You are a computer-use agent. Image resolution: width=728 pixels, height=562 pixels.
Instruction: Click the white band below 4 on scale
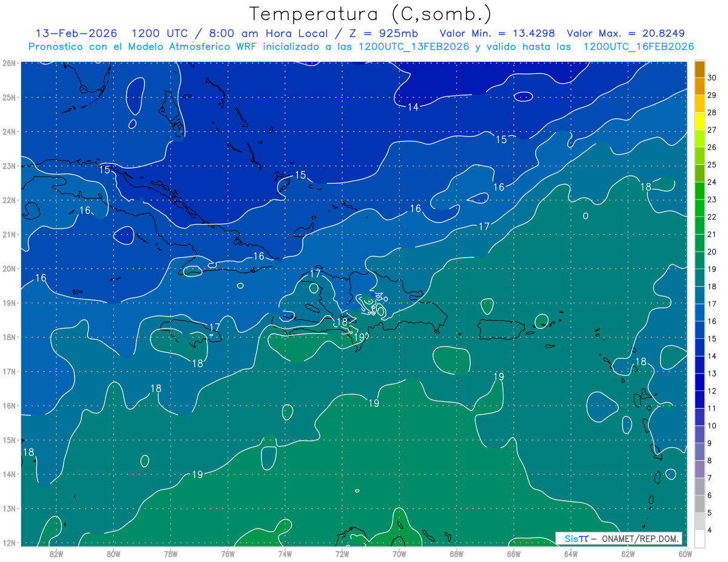(699, 538)
